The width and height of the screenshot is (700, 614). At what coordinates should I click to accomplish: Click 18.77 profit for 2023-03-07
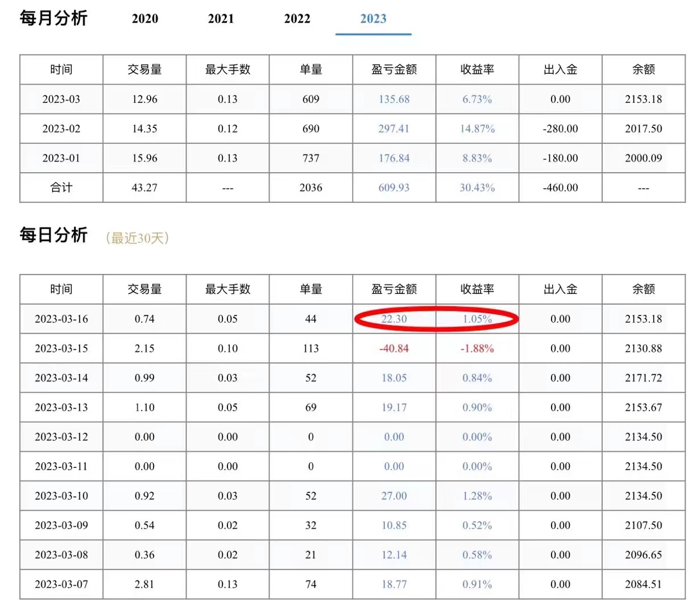click(x=394, y=584)
